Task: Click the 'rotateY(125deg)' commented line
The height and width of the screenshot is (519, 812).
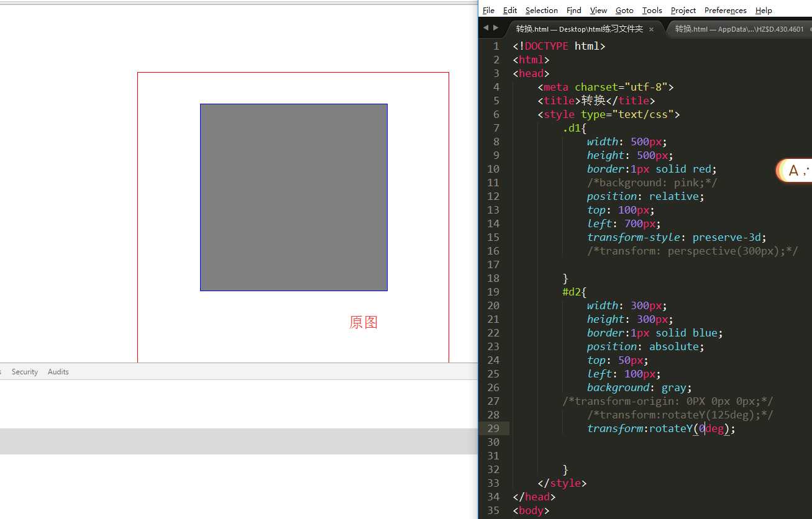Action: pyautogui.click(x=680, y=415)
